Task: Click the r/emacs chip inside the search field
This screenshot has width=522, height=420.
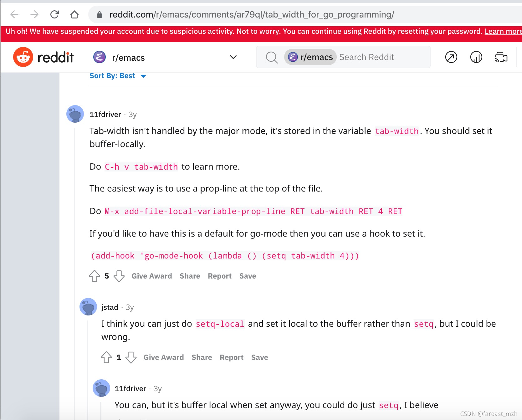Action: pos(310,57)
